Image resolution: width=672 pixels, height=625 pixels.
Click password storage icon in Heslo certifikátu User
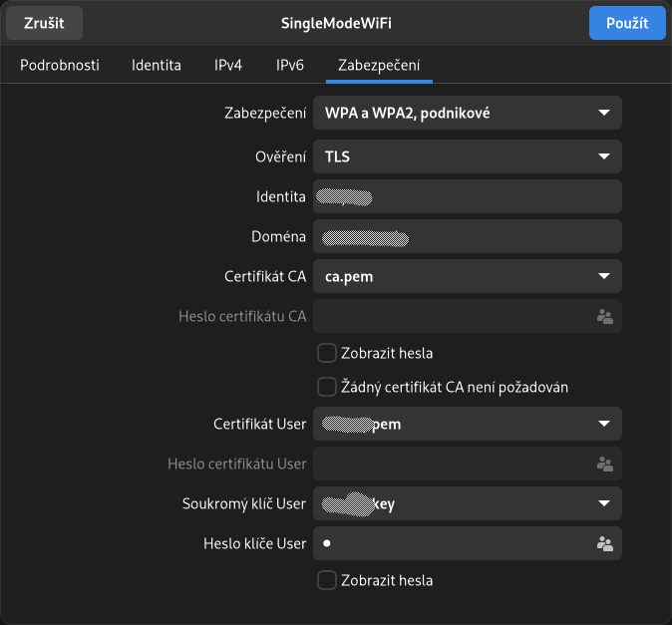point(603,464)
